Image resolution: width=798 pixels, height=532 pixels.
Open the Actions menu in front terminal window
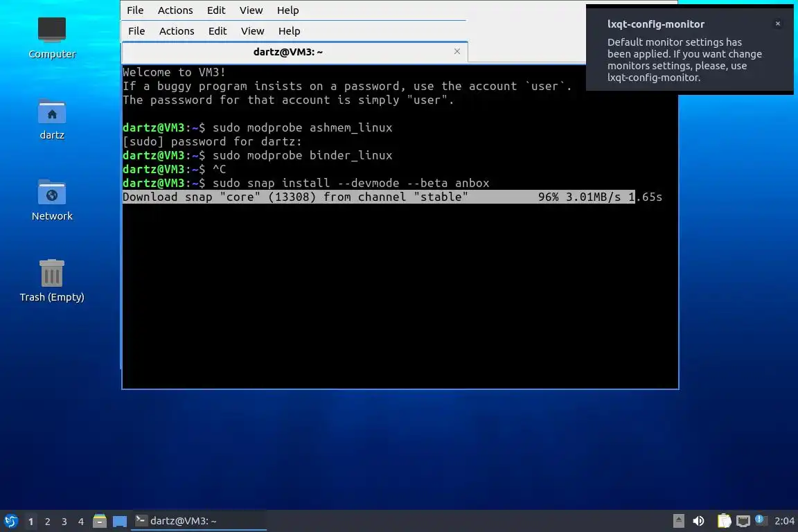coord(177,31)
